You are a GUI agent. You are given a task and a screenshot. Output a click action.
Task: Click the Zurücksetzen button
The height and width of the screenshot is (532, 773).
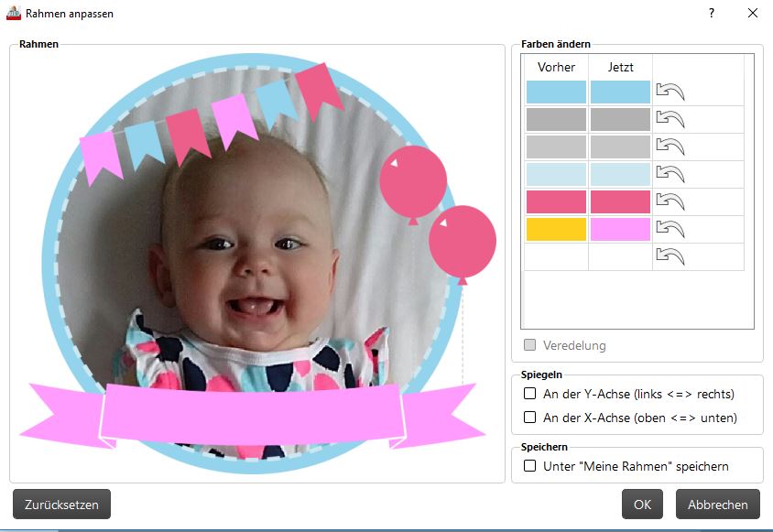point(61,504)
